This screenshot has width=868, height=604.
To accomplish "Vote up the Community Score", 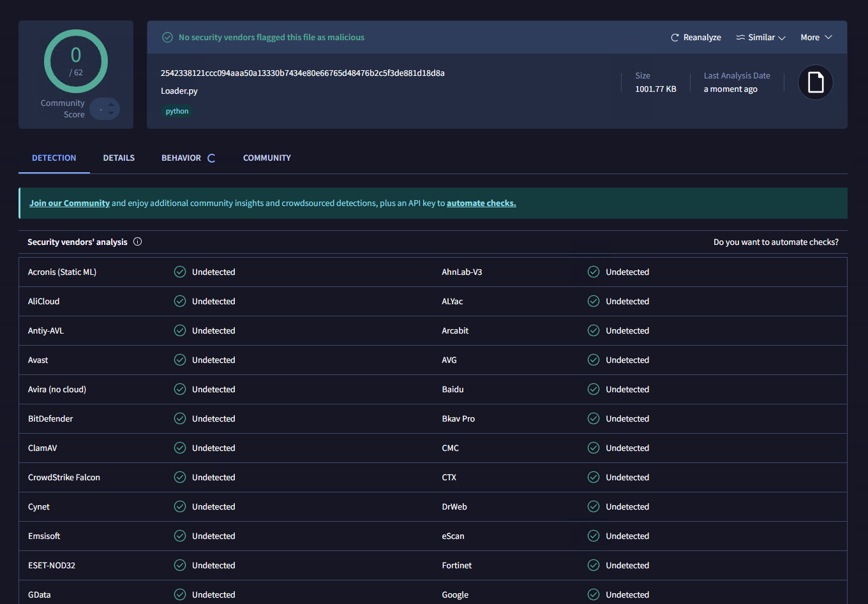I will [x=111, y=104].
